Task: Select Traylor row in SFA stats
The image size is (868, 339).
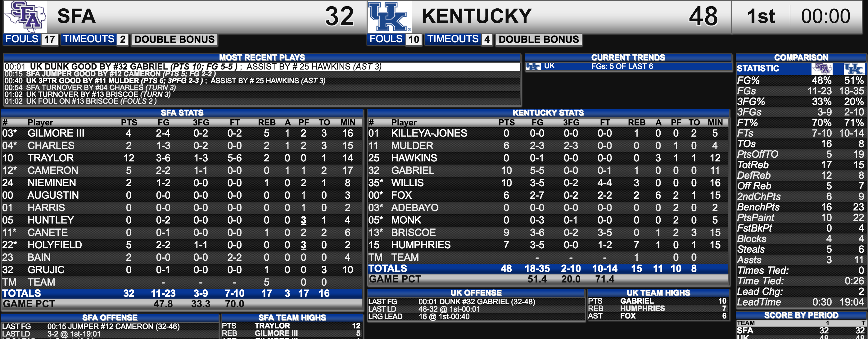Action: coord(182,158)
